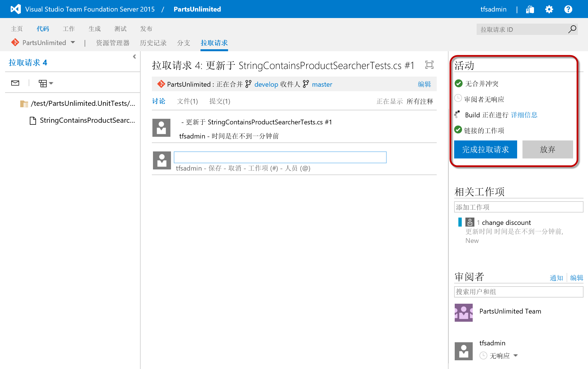Select StringContainsProductSearc... file in tree

pyautogui.click(x=87, y=120)
